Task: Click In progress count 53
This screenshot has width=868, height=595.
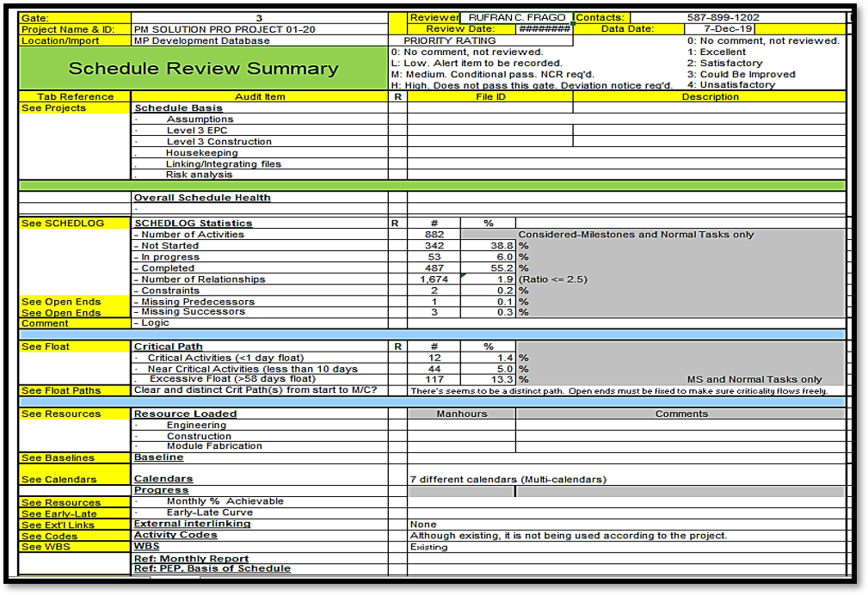Action: (x=434, y=257)
